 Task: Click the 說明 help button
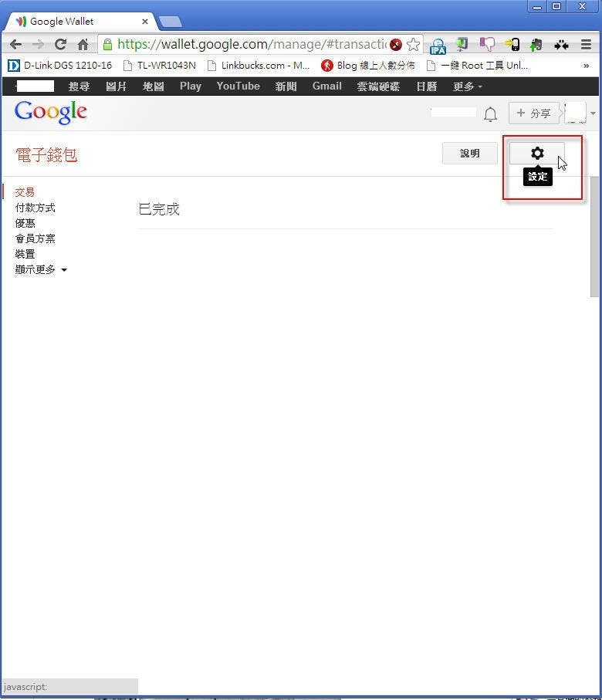(470, 153)
